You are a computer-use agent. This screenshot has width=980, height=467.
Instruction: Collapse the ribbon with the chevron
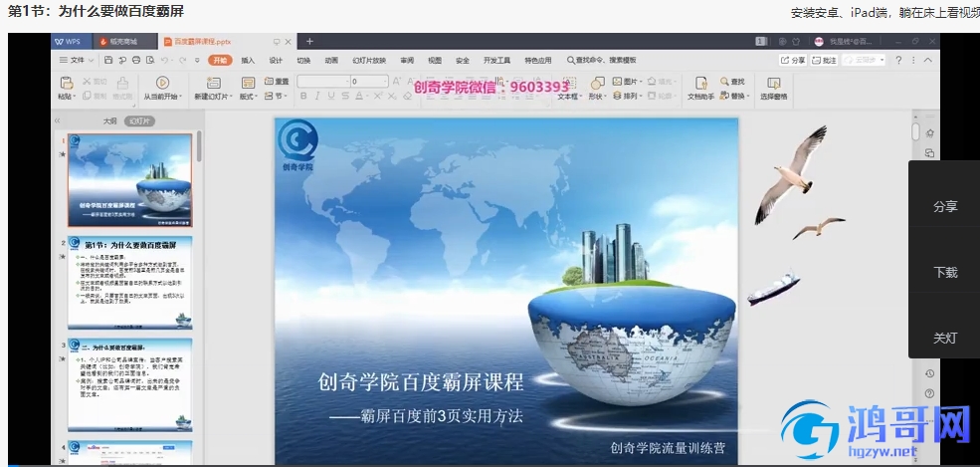928,60
